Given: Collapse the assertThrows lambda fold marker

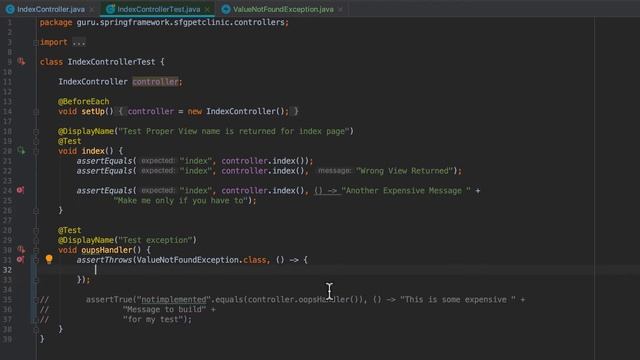Looking at the screenshot, I should (36, 260).
